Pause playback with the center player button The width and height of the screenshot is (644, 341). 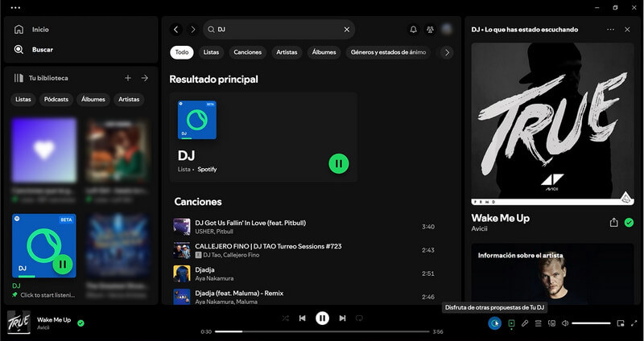click(x=323, y=318)
